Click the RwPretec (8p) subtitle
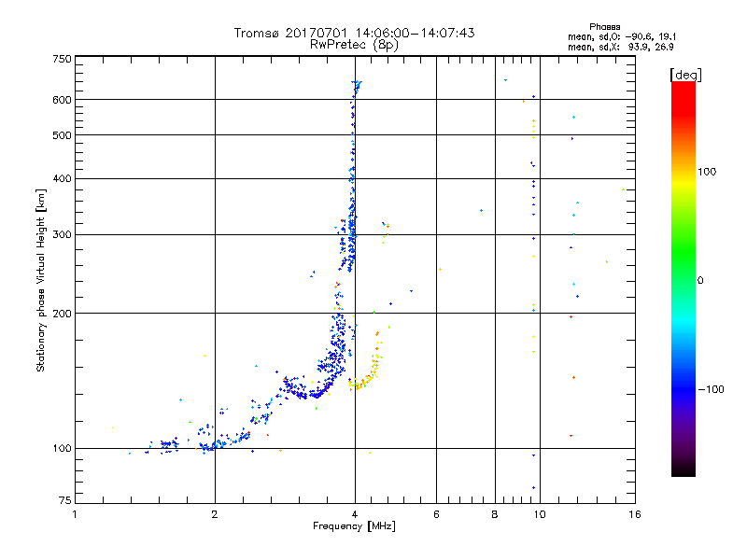Screen dimensions: 747x560 (354, 45)
